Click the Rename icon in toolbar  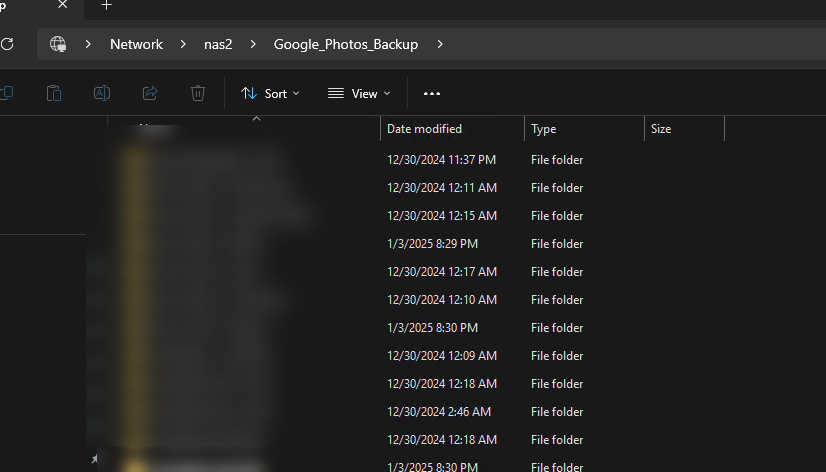click(102, 93)
